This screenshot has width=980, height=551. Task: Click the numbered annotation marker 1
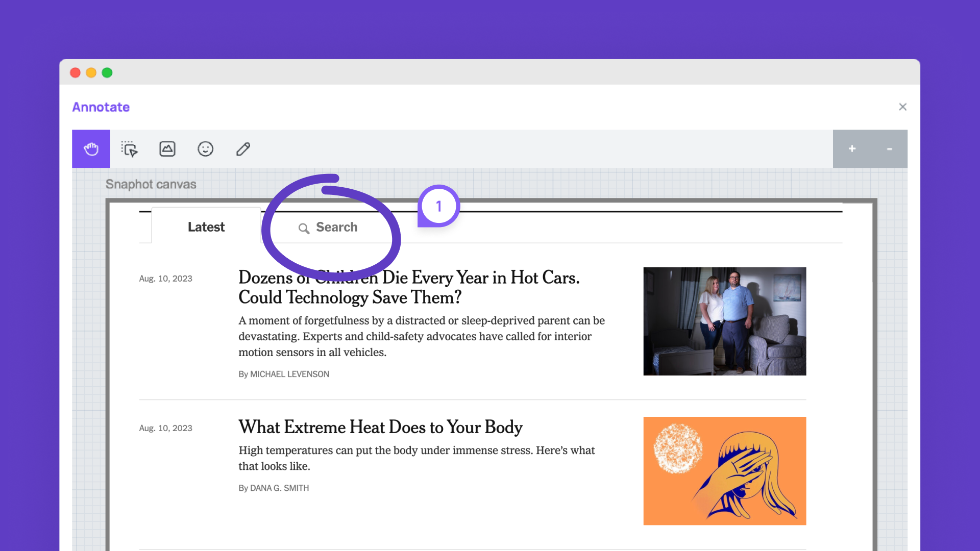(438, 206)
